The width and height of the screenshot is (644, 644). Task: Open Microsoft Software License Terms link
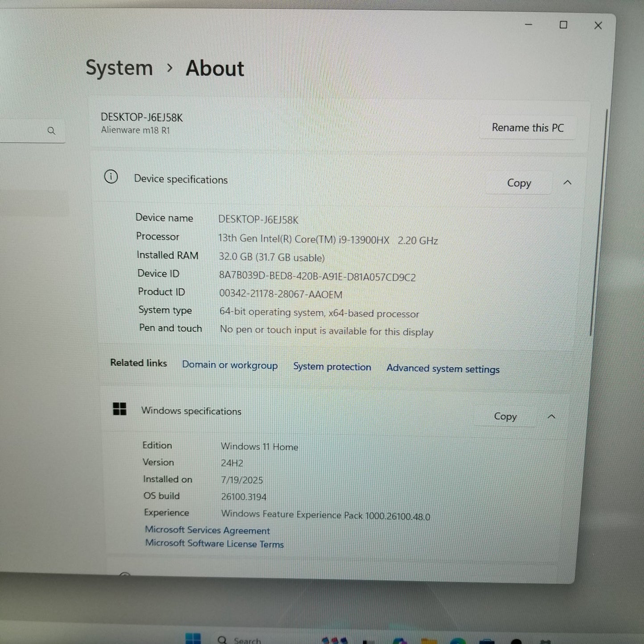tap(214, 544)
